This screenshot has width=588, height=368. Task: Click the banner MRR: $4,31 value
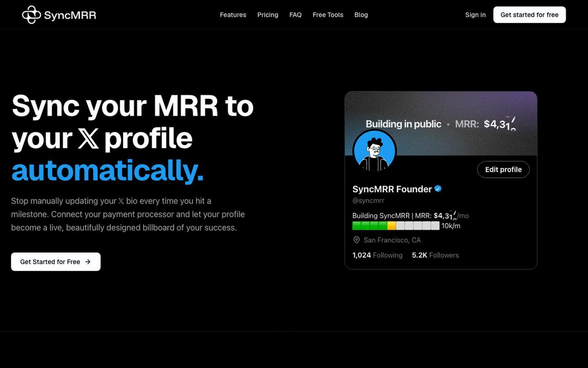pyautogui.click(x=486, y=124)
